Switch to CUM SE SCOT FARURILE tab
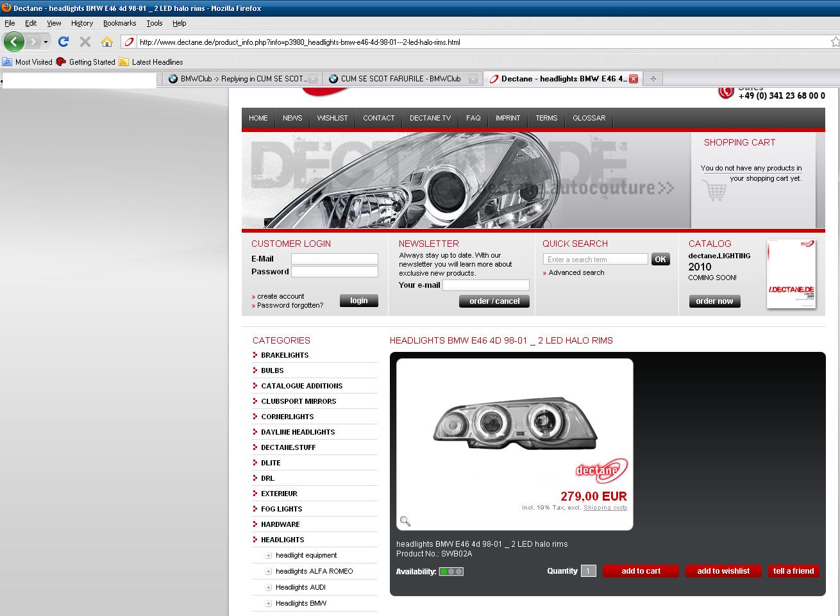Image resolution: width=840 pixels, height=616 pixels. [400, 79]
